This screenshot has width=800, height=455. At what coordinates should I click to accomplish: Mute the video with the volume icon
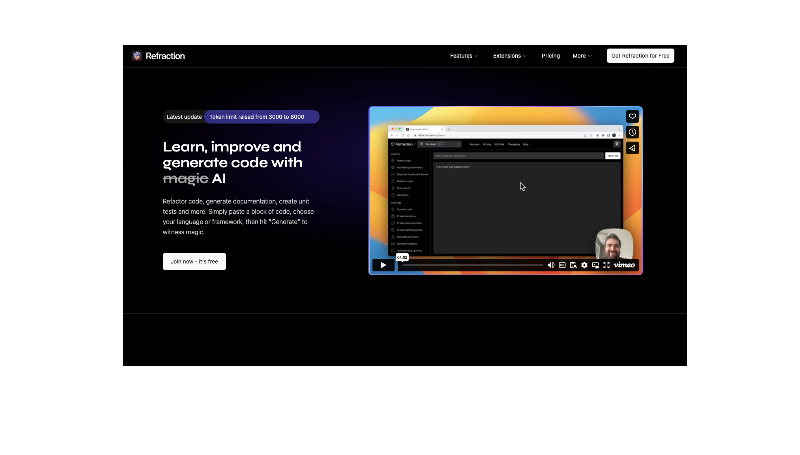pos(551,265)
